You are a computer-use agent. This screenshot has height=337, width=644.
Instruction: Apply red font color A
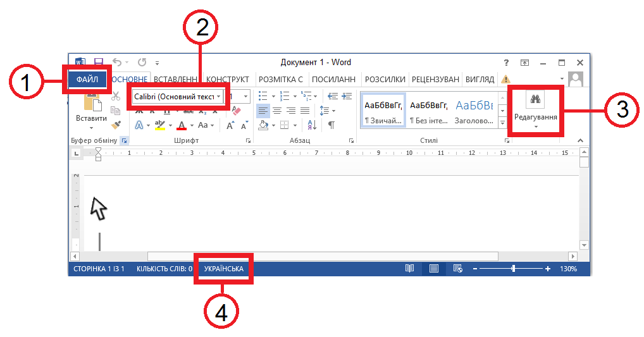(182, 125)
